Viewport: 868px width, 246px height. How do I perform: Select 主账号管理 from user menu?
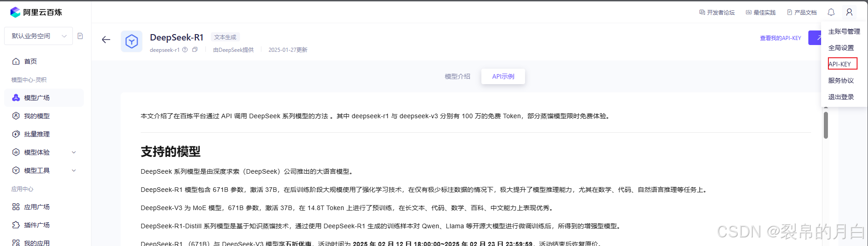point(844,31)
